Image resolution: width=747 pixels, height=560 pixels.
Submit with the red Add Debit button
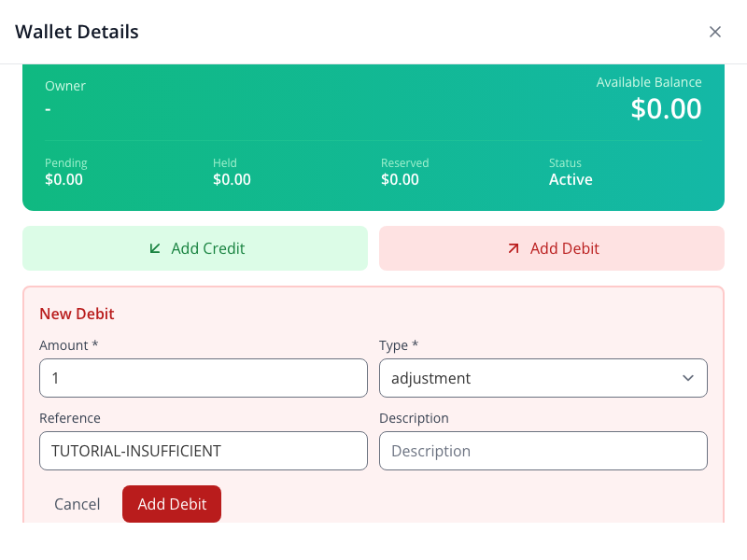coord(172,504)
